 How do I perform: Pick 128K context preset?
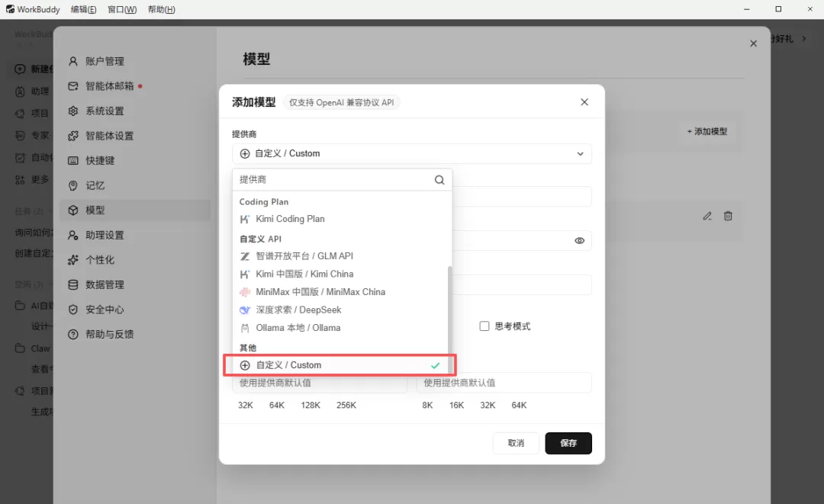pos(311,406)
